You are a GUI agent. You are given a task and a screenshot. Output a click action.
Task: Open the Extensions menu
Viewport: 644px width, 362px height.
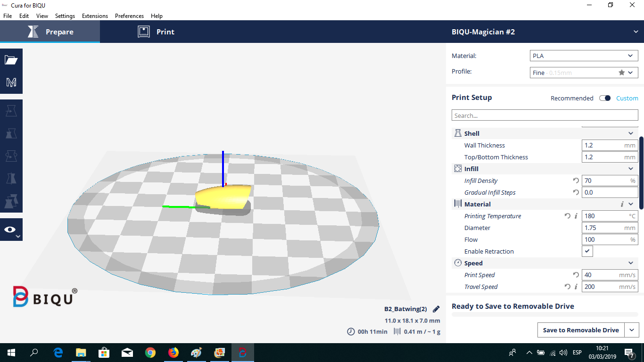[95, 16]
